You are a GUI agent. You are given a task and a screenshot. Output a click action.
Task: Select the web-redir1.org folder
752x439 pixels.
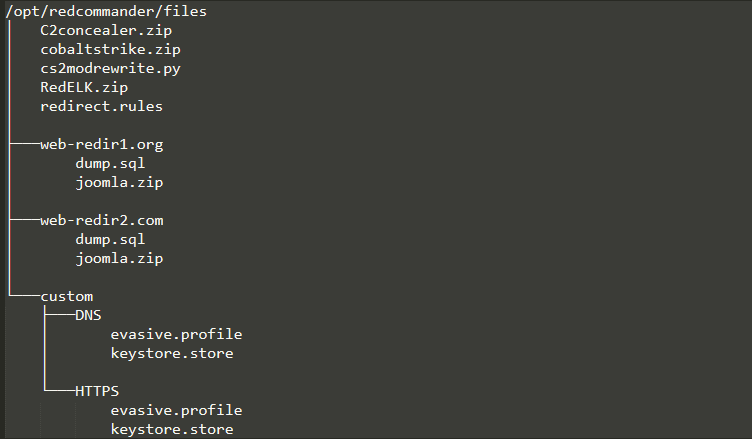click(x=102, y=144)
